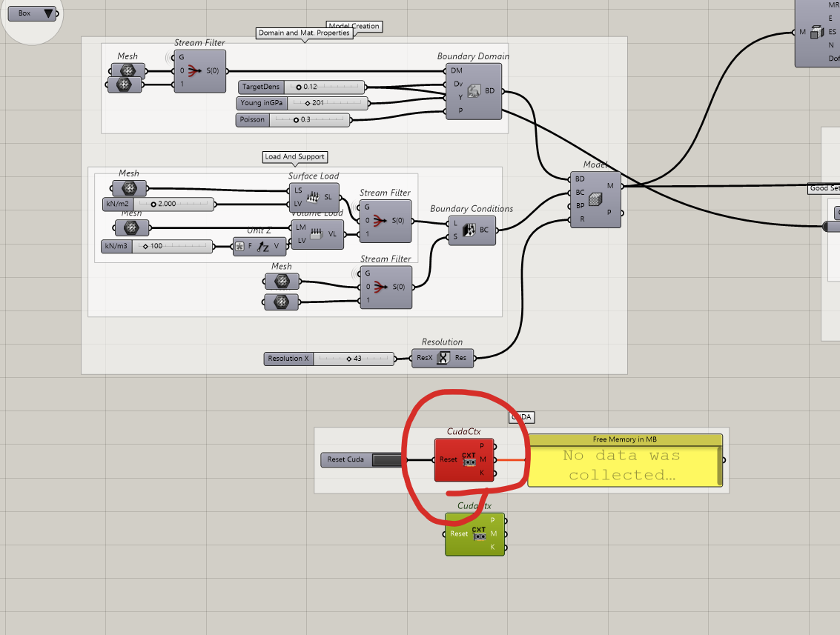Open the Box dropdown arrow
Viewport: 840px width, 635px height.
[48, 13]
